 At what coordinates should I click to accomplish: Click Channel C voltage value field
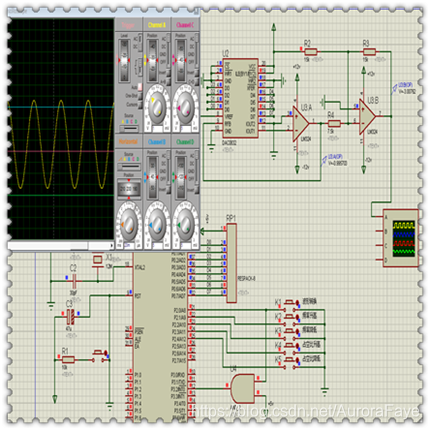186,128
